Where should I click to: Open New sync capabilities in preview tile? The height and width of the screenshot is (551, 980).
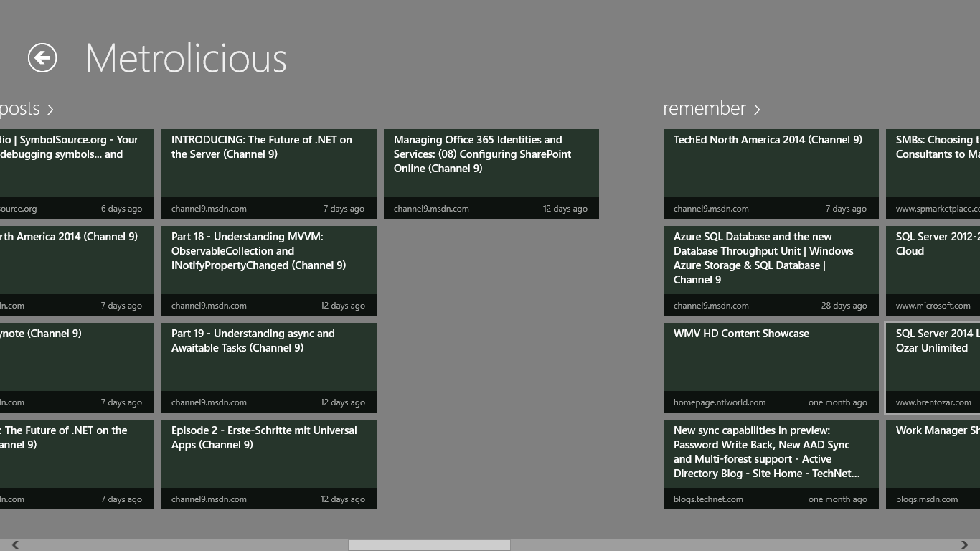tap(771, 464)
